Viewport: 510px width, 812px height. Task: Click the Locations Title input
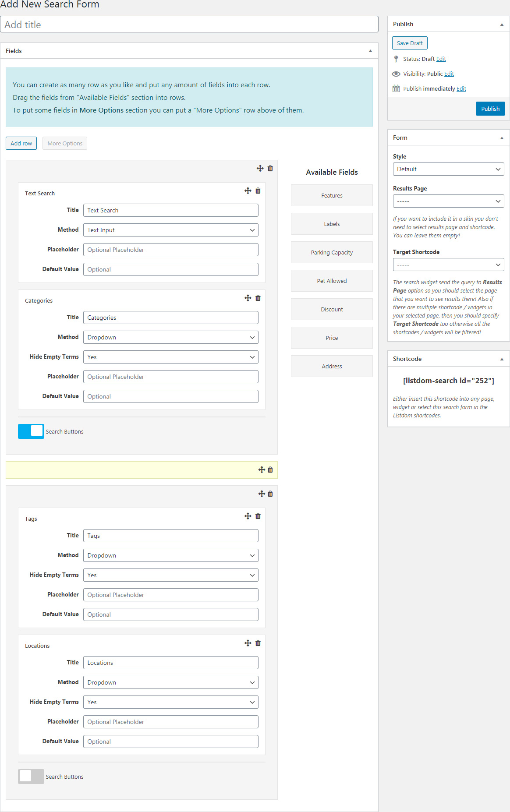pyautogui.click(x=171, y=663)
